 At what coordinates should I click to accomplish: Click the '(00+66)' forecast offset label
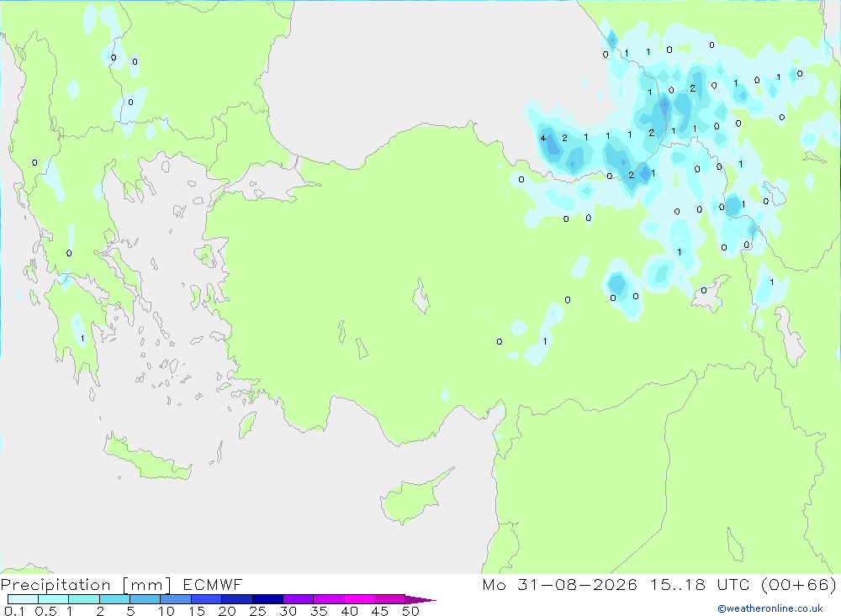(799, 584)
